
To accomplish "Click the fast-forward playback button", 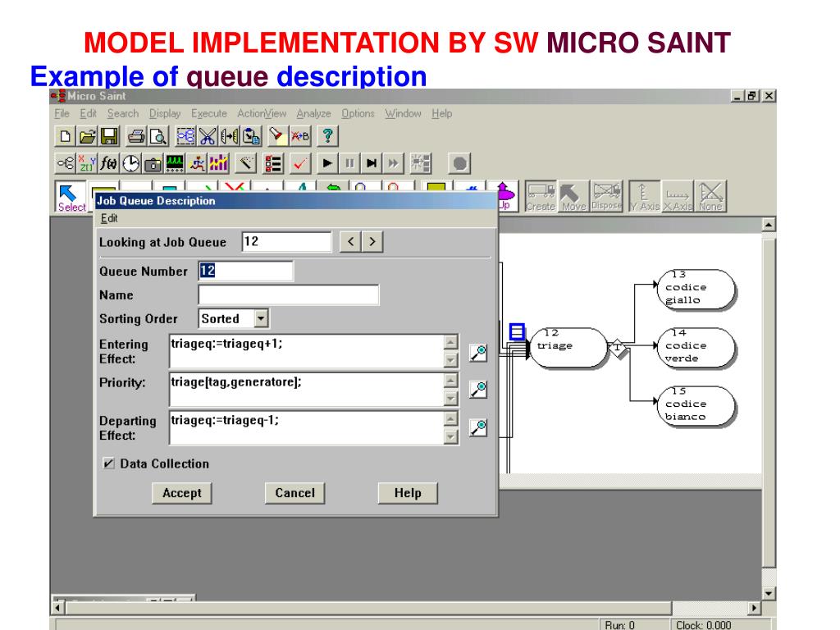I will coord(393,163).
